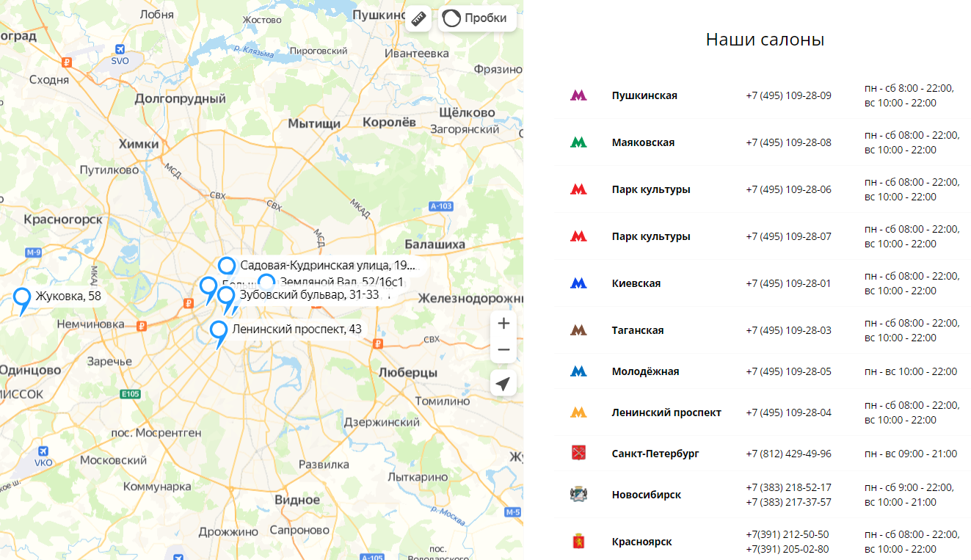
Task: Call phone number +7 (495) 109-28-09
Action: 788,95
